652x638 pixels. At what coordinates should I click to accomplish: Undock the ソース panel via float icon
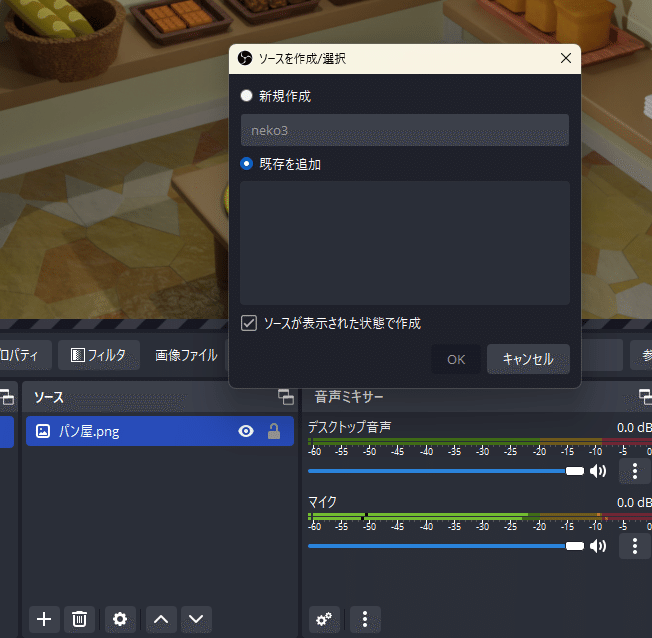(286, 397)
